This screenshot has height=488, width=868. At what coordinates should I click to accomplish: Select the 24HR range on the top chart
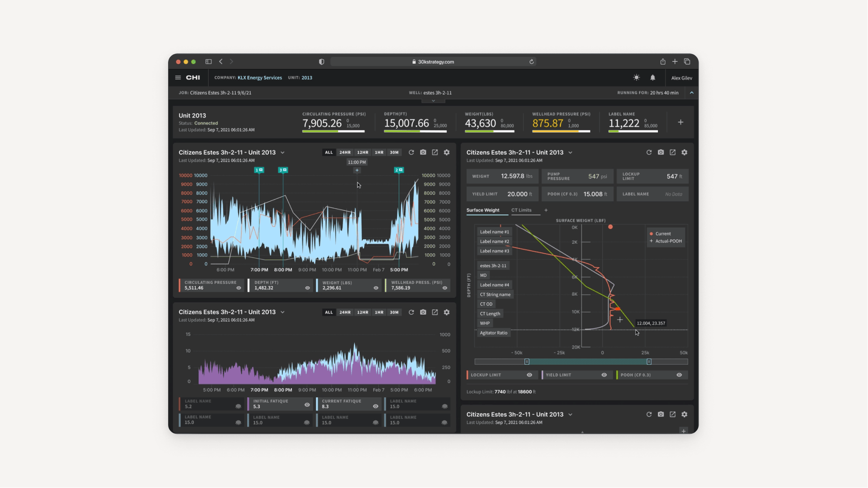(345, 153)
